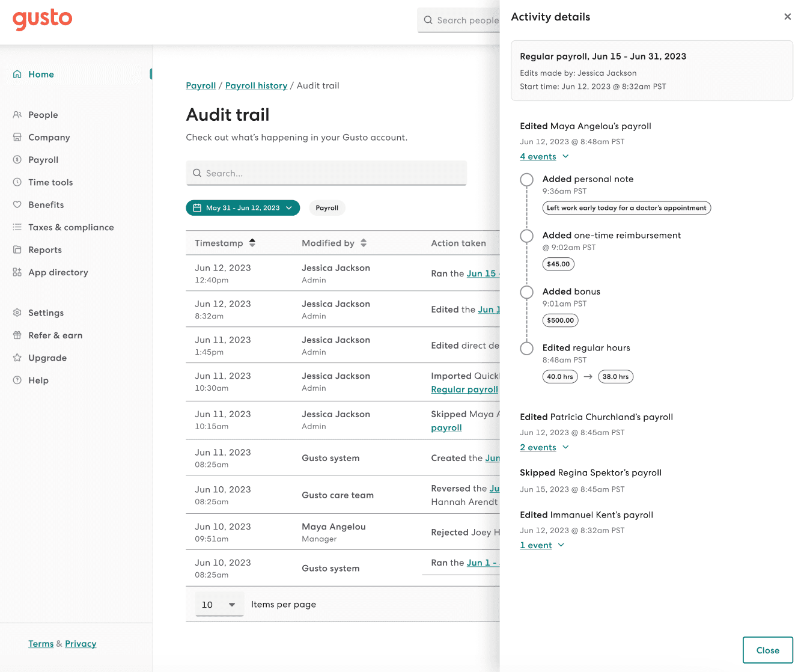Viewport: 804px width, 672px height.
Task: Navigate to Benefits in sidebar
Action: click(x=46, y=204)
